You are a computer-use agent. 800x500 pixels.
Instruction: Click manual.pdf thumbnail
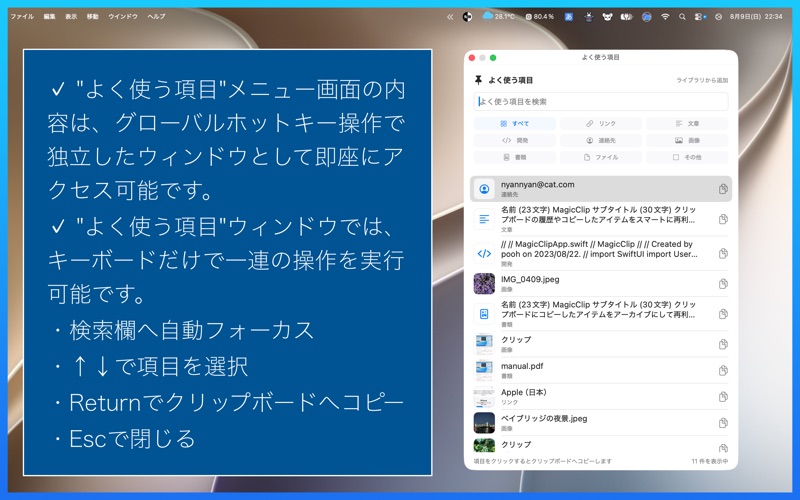[x=484, y=370]
